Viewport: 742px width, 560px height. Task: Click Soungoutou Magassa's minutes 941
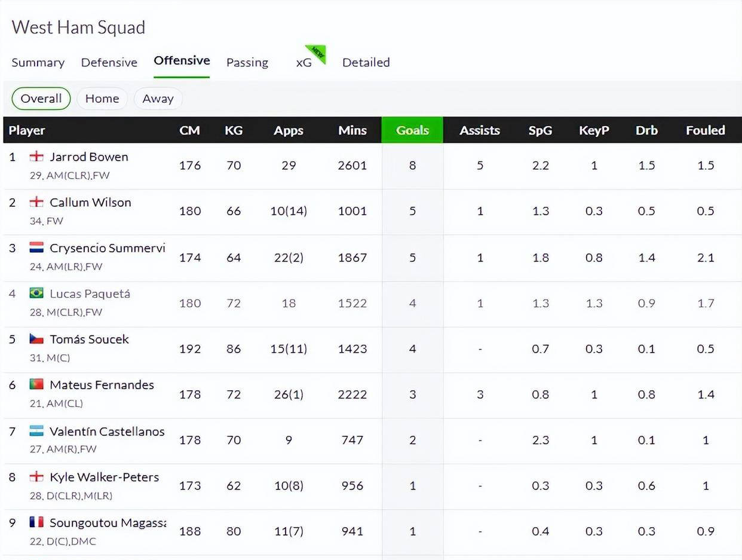(x=352, y=531)
